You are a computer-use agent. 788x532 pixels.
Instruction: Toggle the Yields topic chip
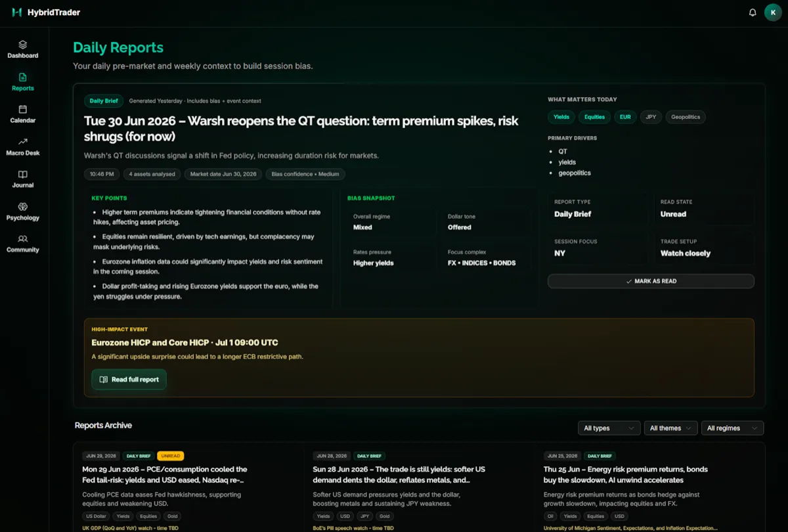pos(561,117)
